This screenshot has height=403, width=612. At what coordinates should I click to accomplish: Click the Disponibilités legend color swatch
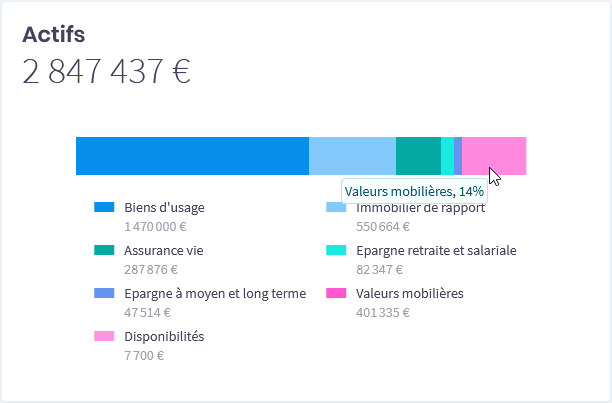[104, 337]
